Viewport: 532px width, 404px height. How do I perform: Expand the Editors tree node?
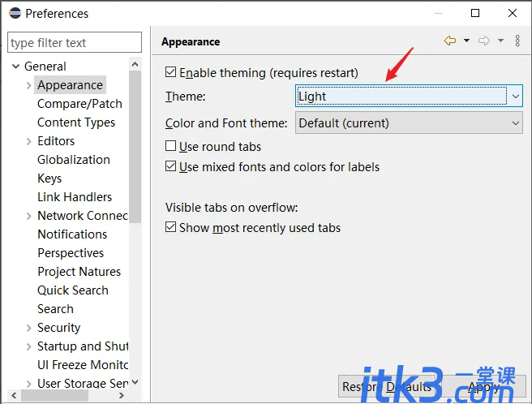tap(29, 141)
